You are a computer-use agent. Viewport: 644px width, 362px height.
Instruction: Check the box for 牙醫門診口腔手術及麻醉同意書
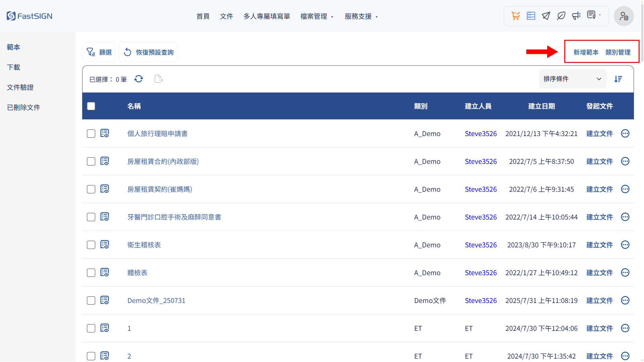(x=91, y=217)
